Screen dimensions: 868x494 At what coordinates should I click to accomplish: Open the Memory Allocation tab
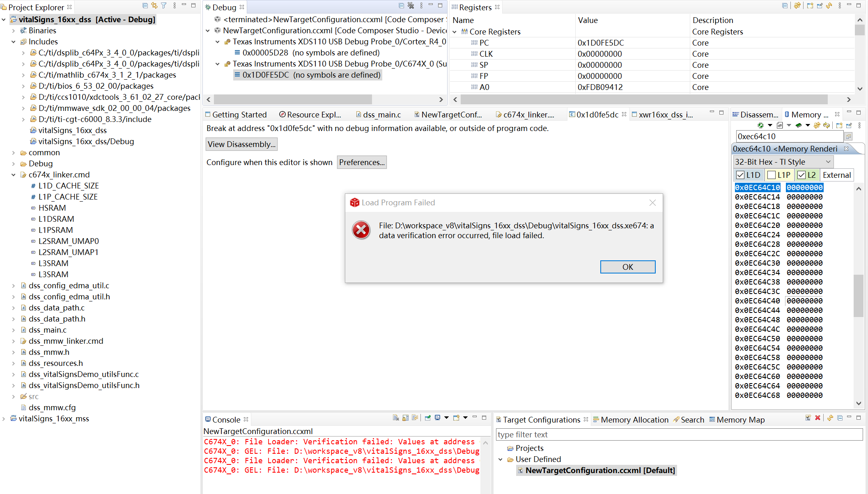coord(631,420)
